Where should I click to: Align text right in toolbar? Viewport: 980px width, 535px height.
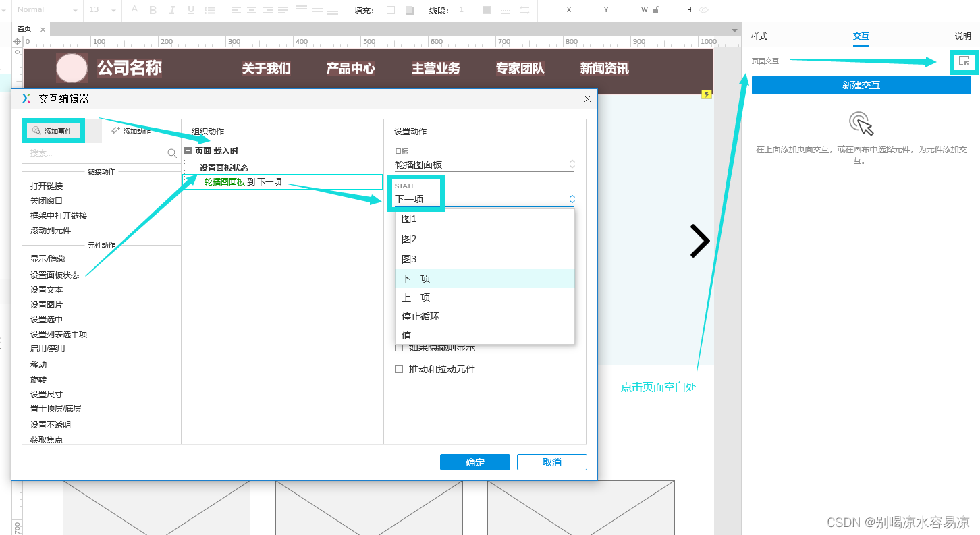click(268, 10)
